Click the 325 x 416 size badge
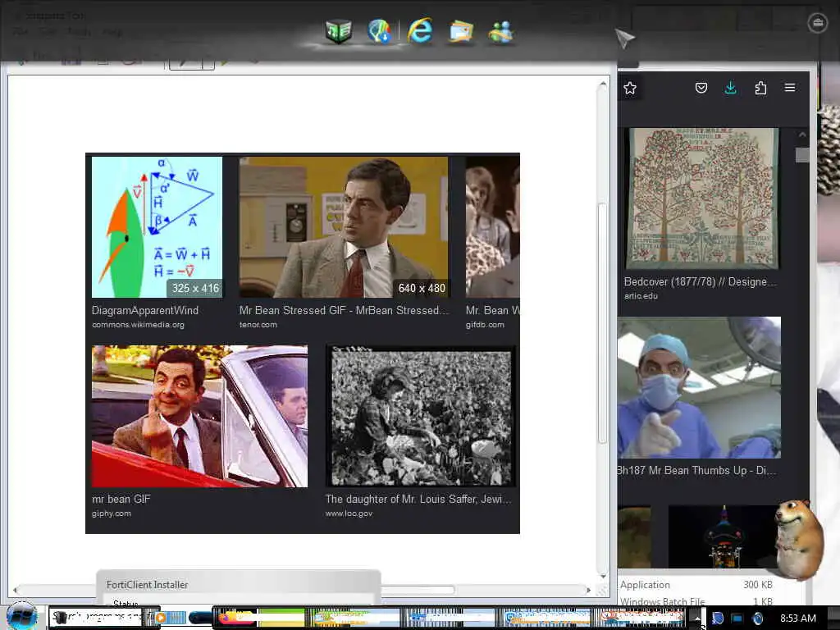Image resolution: width=840 pixels, height=630 pixels. pos(195,288)
